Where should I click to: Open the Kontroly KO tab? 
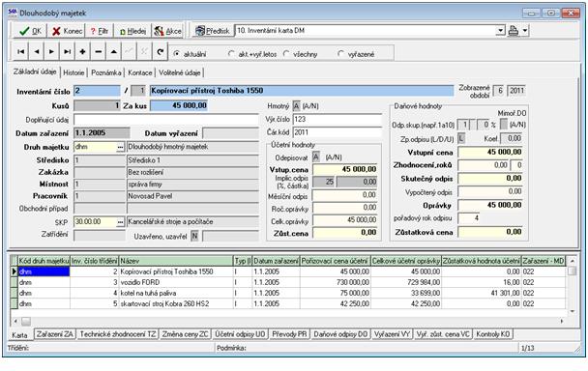click(x=493, y=334)
